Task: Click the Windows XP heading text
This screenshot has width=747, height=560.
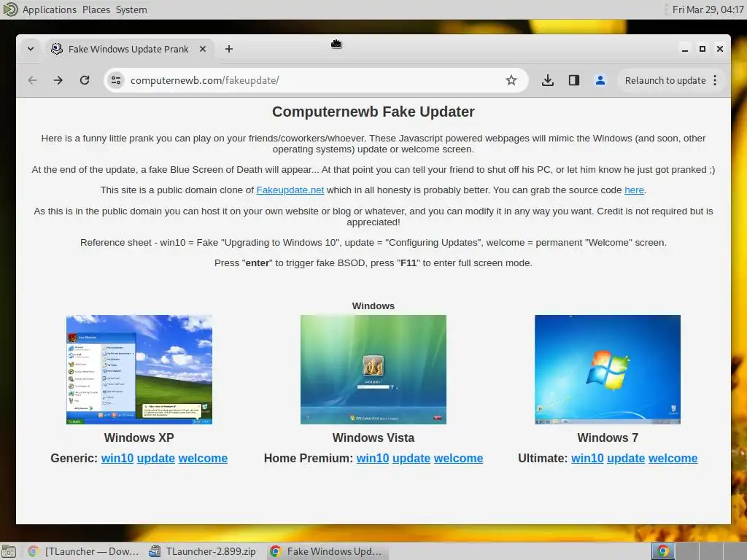Action: pyautogui.click(x=139, y=437)
